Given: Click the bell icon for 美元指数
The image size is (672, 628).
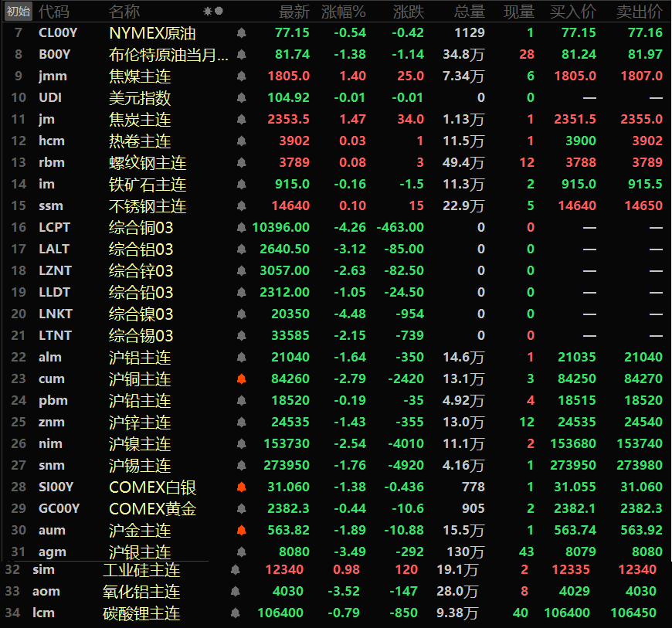Looking at the screenshot, I should (241, 98).
